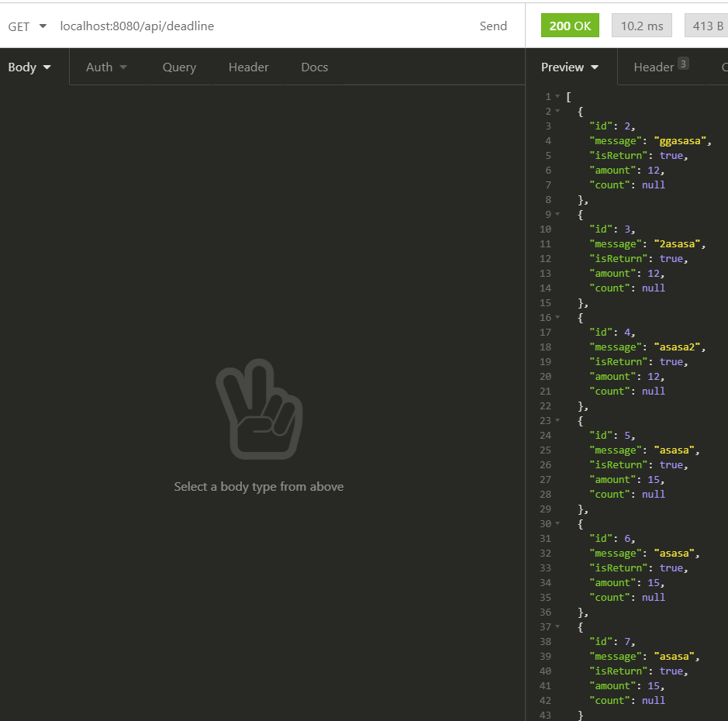Click the "isReturn": true on line 33

638,567
